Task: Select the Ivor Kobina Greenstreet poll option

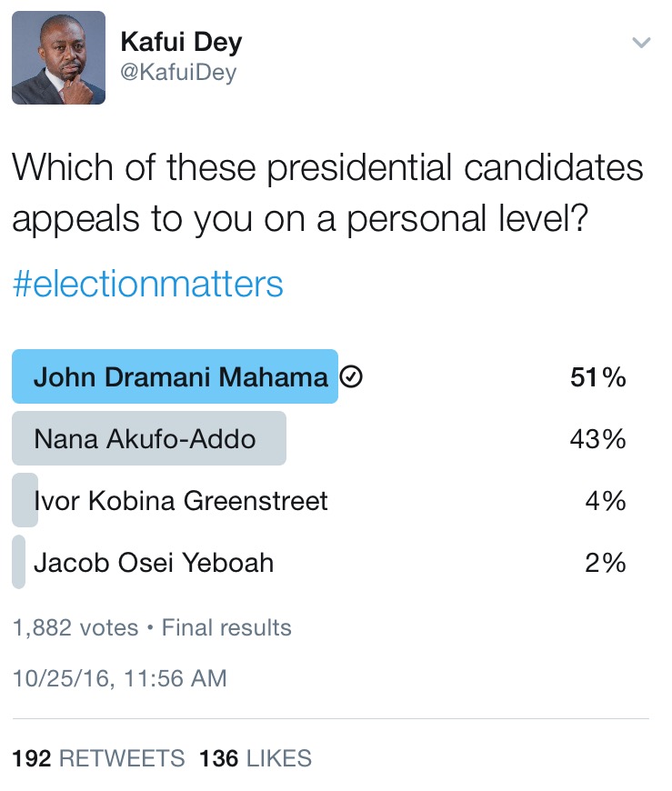Action: point(180,500)
